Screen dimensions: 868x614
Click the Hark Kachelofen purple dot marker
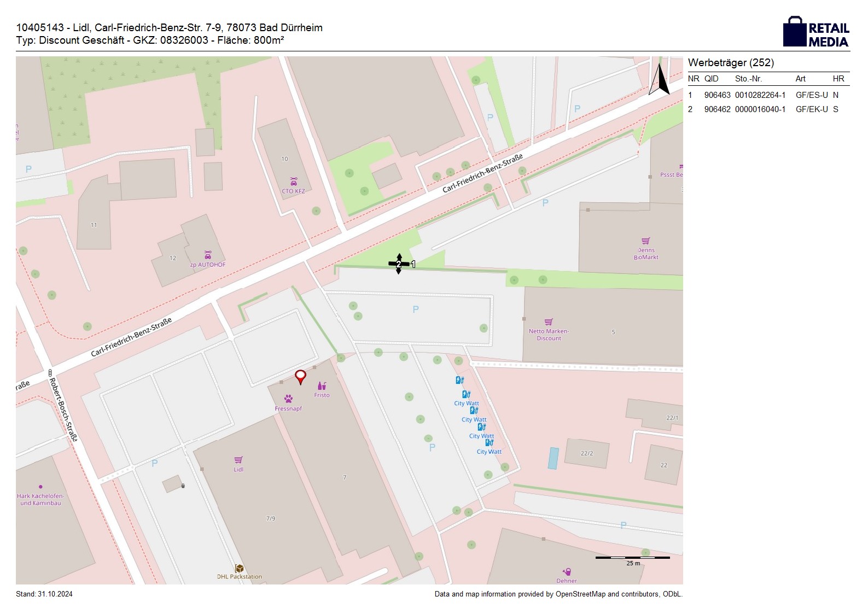point(40,487)
